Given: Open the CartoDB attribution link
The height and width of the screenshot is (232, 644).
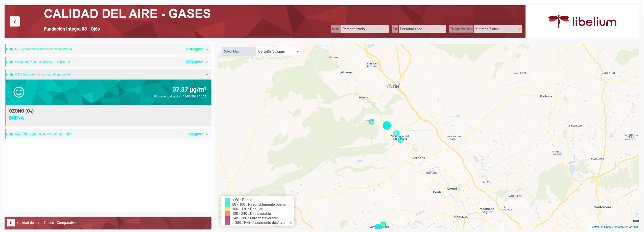Looking at the screenshot, I should point(632,227).
